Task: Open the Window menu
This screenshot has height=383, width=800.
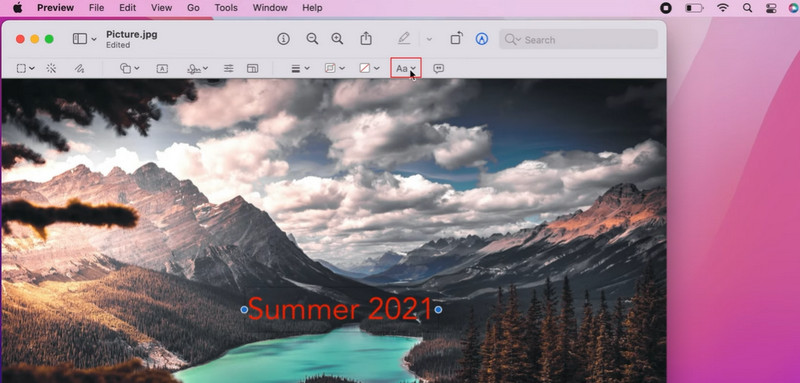Action: point(270,8)
